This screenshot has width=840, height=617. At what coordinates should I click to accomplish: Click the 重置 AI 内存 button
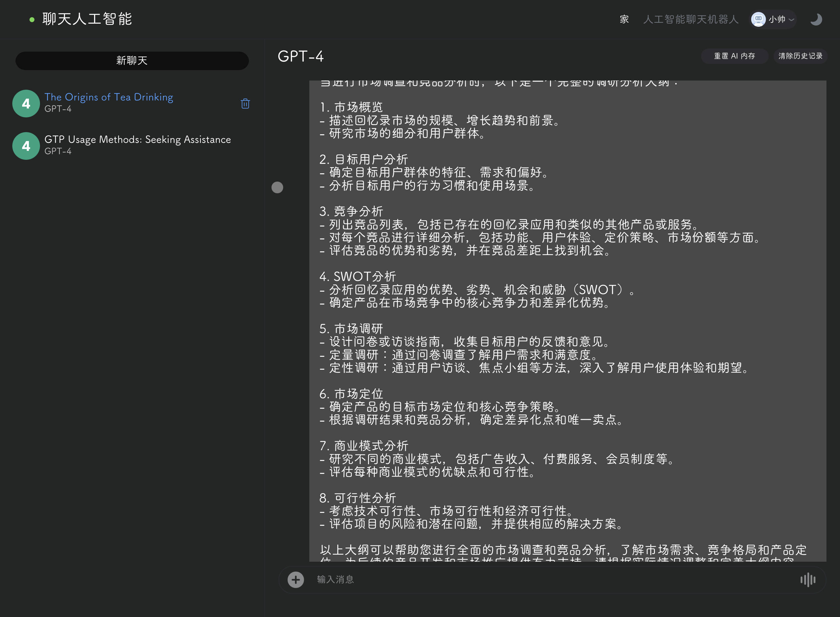[x=734, y=56]
